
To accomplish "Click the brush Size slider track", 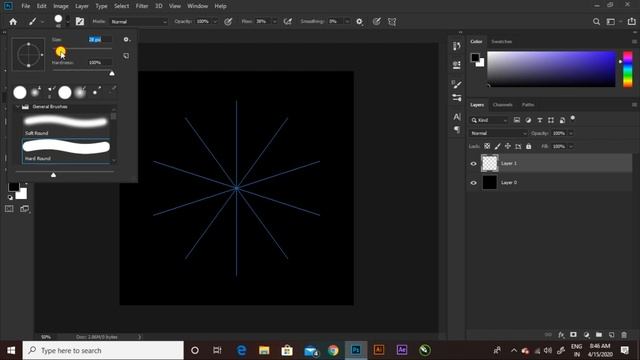I will (x=82, y=49).
